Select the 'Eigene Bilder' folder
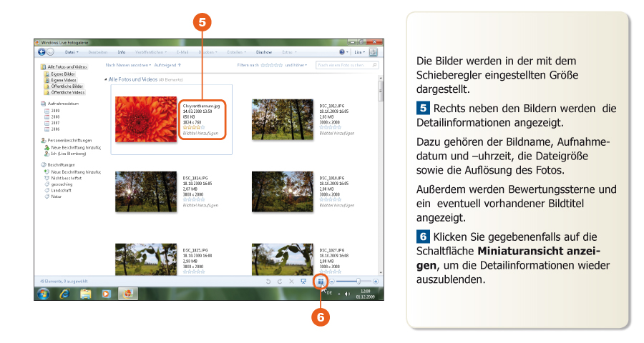 point(63,74)
